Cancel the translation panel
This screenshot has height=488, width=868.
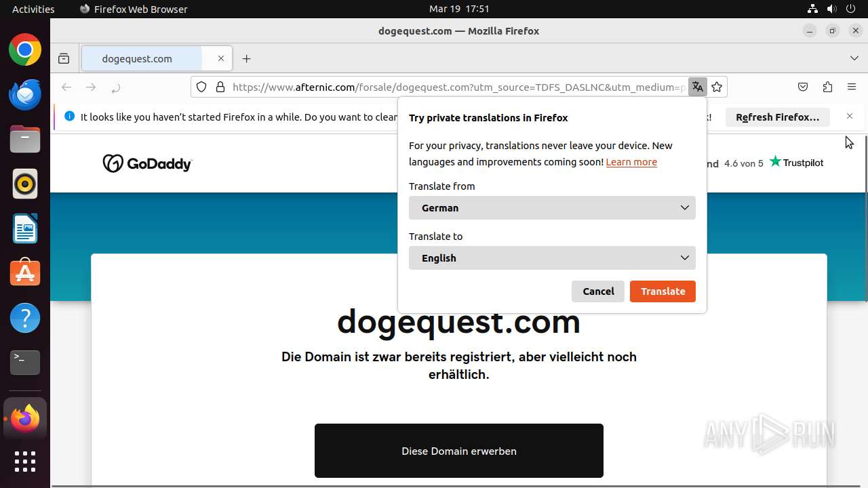(598, 291)
